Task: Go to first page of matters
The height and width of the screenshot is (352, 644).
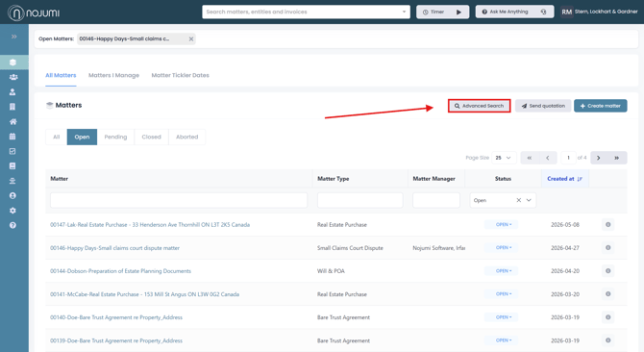Action: 530,158
